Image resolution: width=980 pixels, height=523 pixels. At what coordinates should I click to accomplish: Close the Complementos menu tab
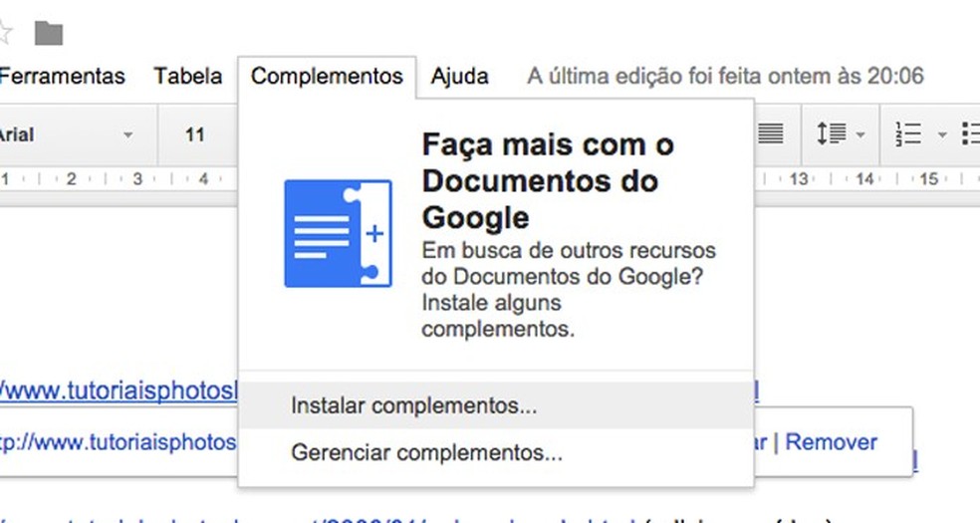(327, 77)
